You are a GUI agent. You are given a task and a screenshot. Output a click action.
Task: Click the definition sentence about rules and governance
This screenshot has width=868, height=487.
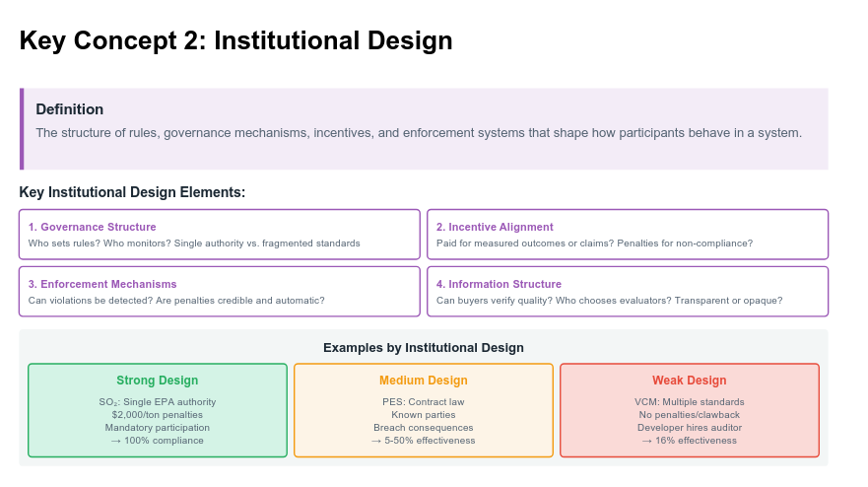coord(419,132)
